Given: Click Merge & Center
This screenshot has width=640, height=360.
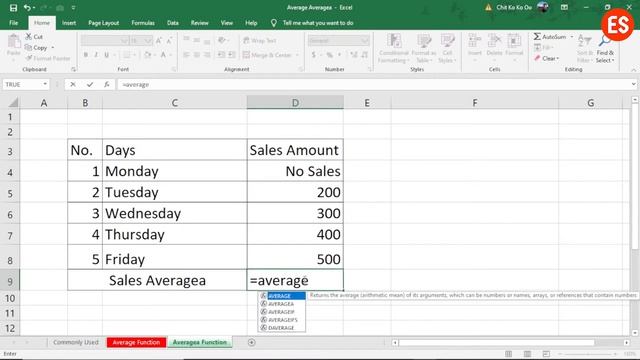Looking at the screenshot, I should [267, 55].
